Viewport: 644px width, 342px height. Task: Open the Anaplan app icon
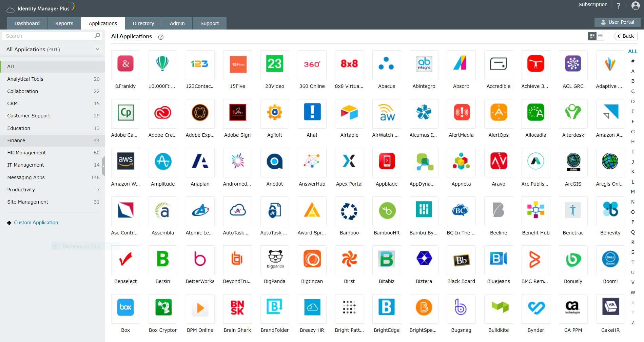[x=200, y=162]
